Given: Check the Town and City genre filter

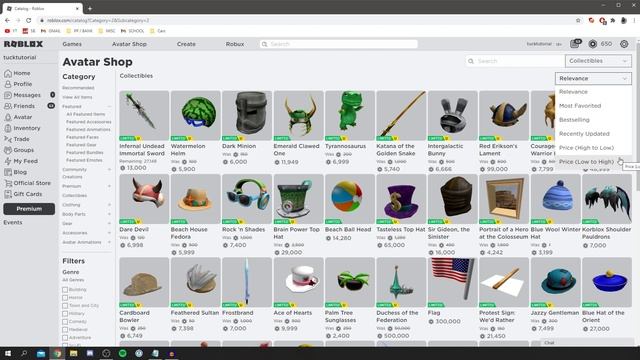Looking at the screenshot, I should point(65,306).
